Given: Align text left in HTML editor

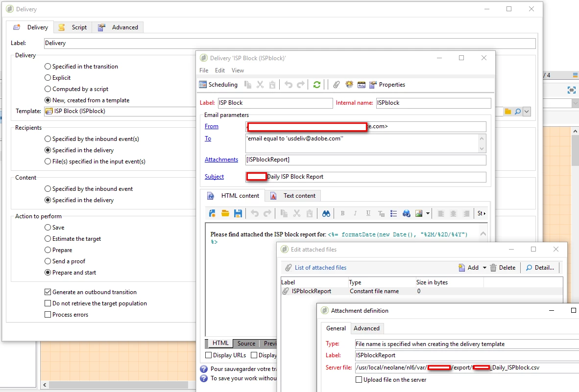Looking at the screenshot, I should [x=440, y=213].
